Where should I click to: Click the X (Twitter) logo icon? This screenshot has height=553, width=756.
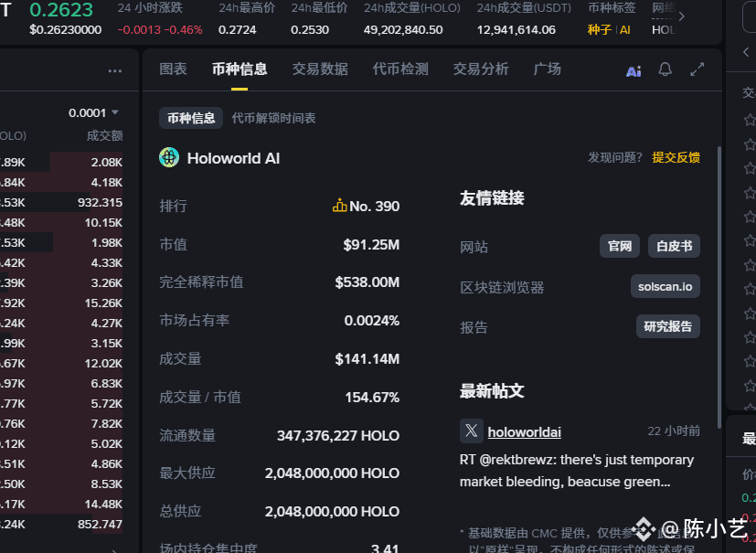click(472, 431)
